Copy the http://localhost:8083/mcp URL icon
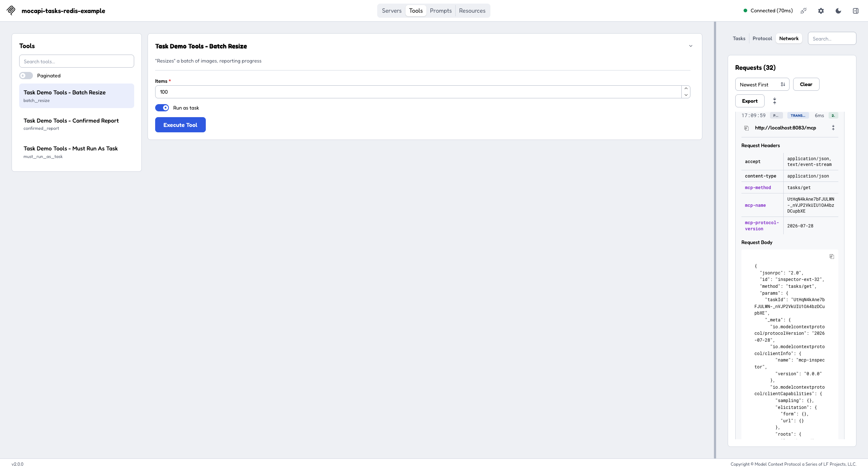This screenshot has height=470, width=868. [746, 128]
